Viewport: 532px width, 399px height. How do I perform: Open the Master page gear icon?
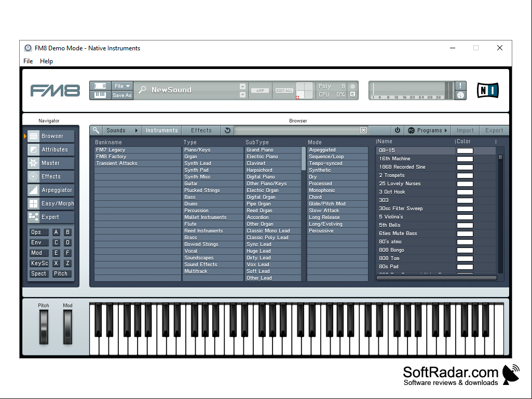pos(33,163)
